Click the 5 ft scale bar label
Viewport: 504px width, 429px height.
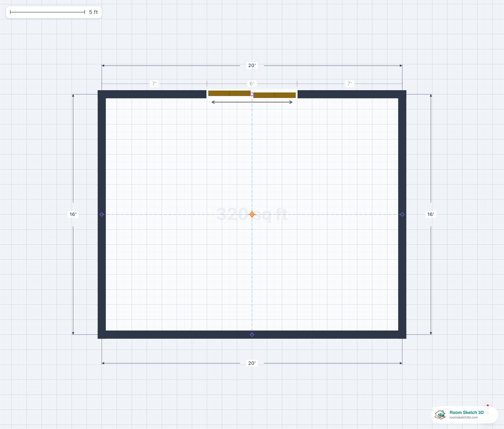(x=93, y=12)
